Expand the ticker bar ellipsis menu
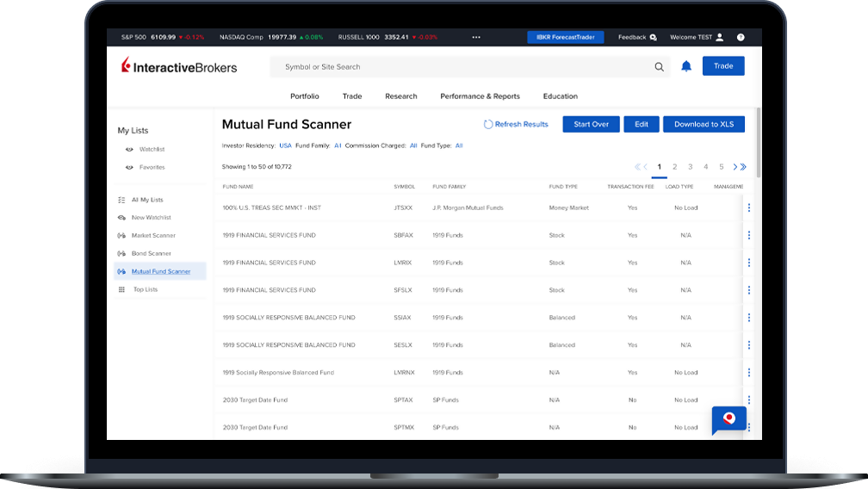 [x=476, y=37]
